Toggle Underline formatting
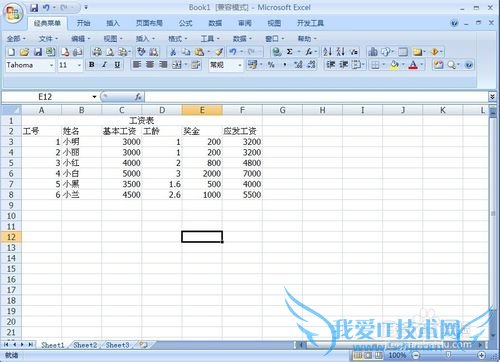 (117, 65)
